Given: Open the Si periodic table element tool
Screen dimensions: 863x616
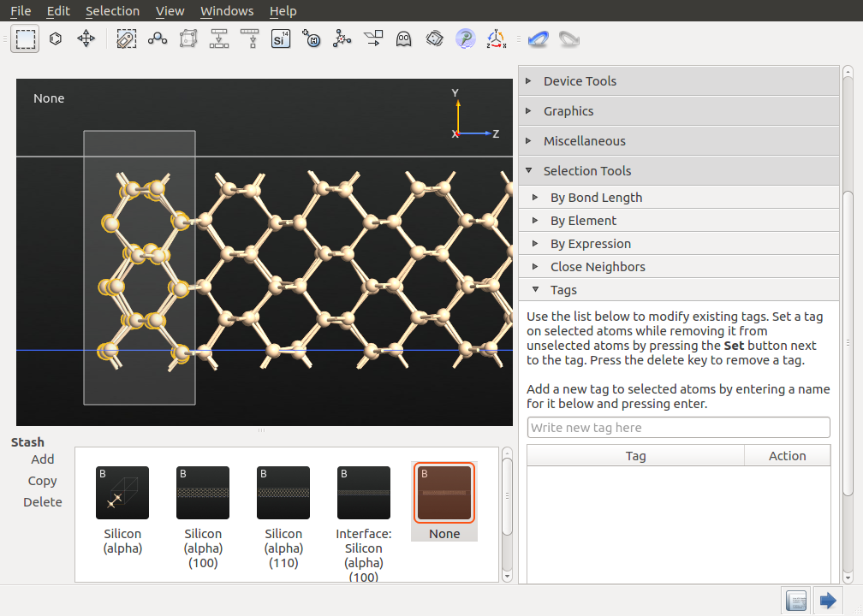Looking at the screenshot, I should point(281,39).
